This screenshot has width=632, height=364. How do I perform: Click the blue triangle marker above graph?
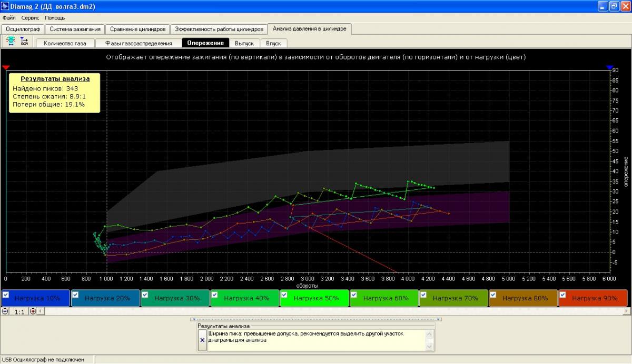point(609,67)
